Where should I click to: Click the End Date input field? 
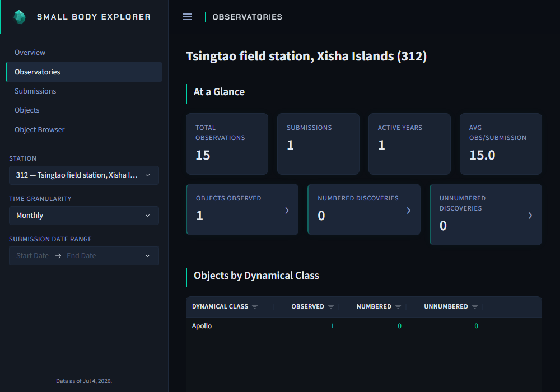(81, 255)
